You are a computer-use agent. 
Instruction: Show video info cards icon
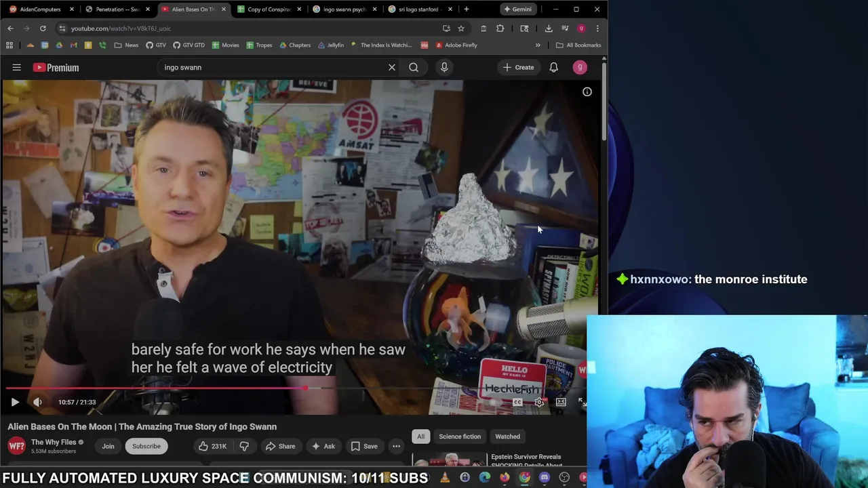click(x=587, y=91)
